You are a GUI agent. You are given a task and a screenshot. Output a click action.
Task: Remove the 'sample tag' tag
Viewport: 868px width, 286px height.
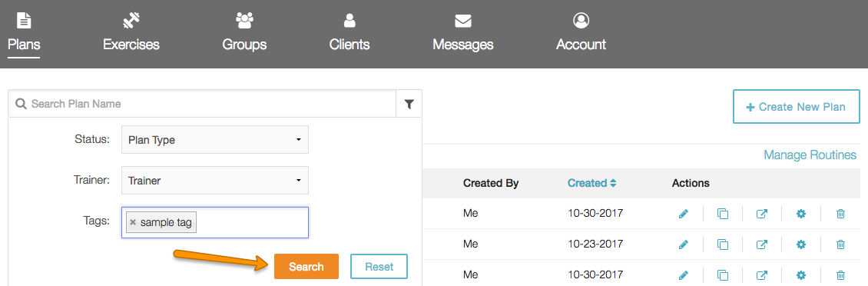[x=133, y=222]
